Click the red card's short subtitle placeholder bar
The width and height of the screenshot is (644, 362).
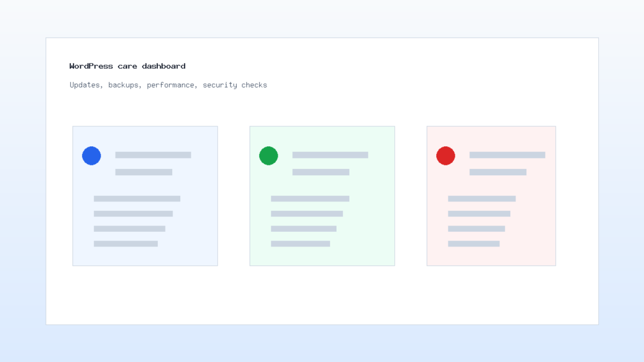(x=498, y=172)
